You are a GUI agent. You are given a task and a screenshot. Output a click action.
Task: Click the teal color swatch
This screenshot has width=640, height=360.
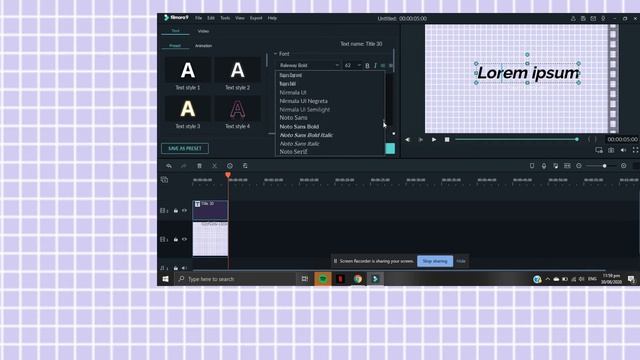click(x=390, y=149)
